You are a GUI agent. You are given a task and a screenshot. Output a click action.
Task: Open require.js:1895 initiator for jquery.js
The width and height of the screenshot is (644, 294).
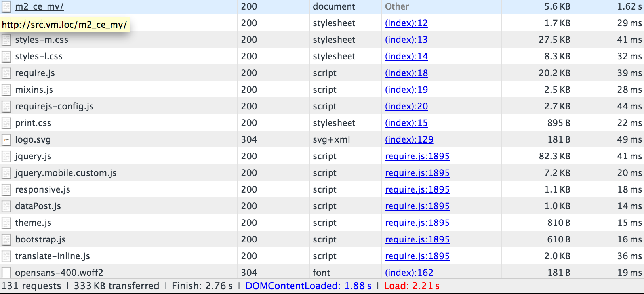tap(417, 156)
